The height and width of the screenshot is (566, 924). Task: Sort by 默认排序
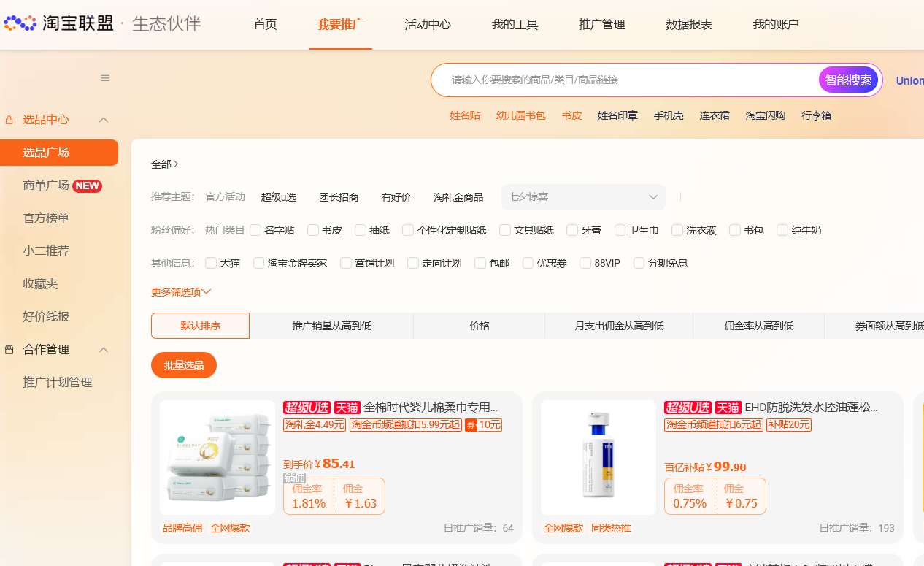pos(200,326)
